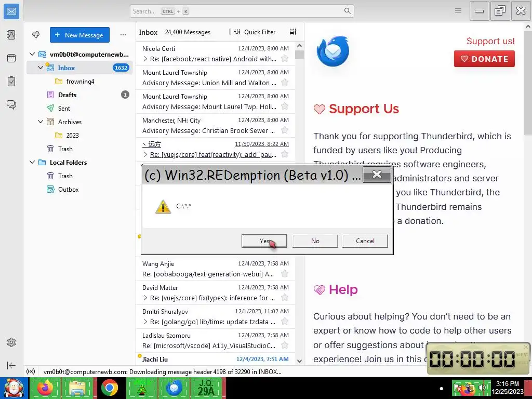The image size is (532, 399).
Task: Click the red DONATE button
Action: pos(484,59)
